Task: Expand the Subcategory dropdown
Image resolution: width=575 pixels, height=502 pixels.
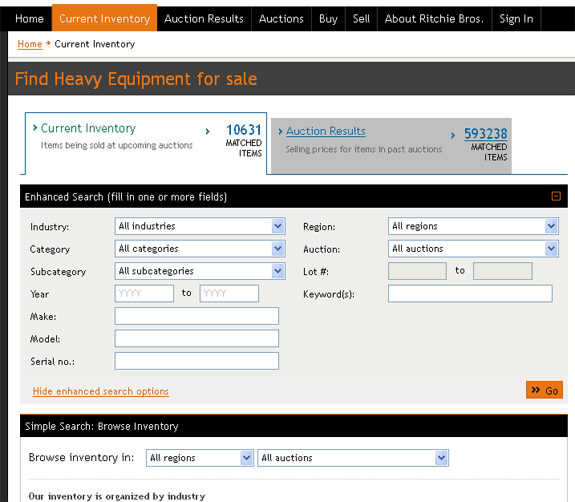Action: (x=200, y=271)
